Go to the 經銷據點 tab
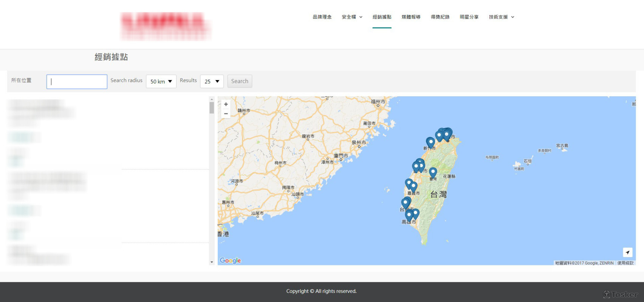The image size is (644, 302). point(382,17)
